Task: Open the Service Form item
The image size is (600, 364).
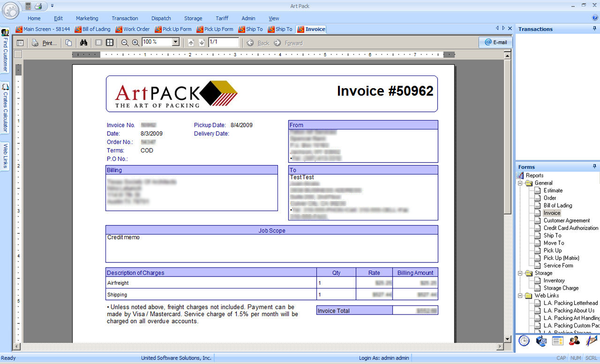Action: tap(558, 265)
